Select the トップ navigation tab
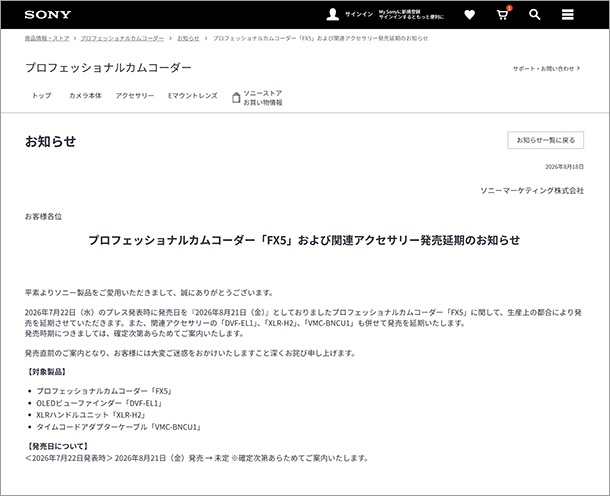This screenshot has height=496, width=610. 42,96
